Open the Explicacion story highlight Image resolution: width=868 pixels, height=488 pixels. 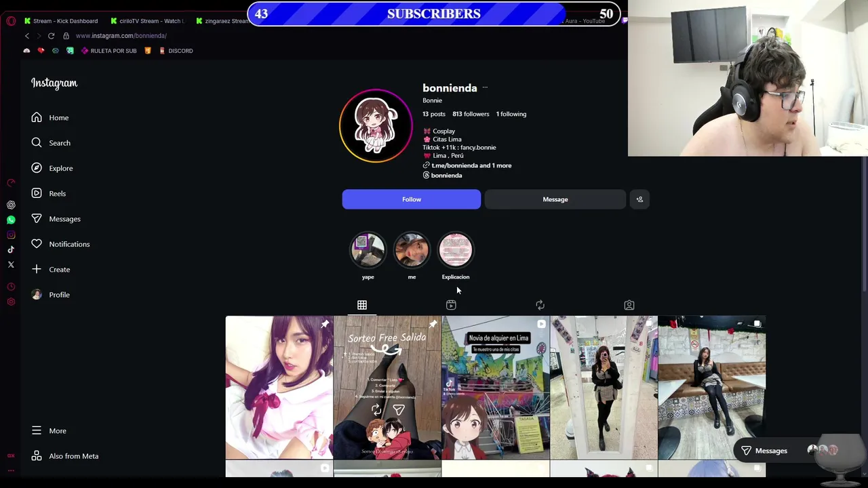tap(456, 251)
